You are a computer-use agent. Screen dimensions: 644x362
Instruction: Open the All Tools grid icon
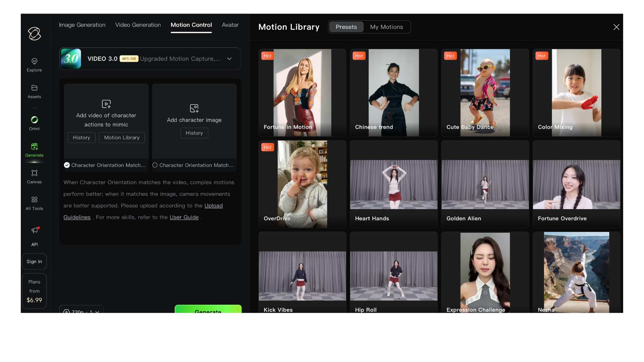[34, 200]
